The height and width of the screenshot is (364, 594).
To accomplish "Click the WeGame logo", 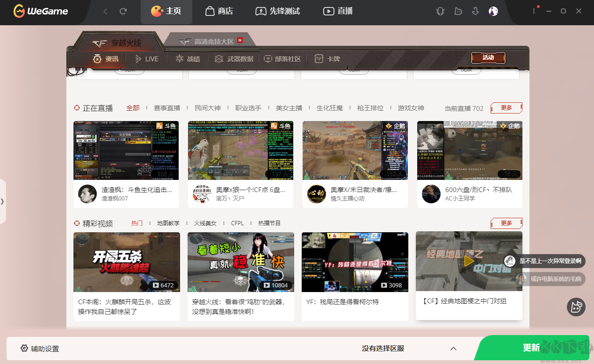I will click(41, 11).
